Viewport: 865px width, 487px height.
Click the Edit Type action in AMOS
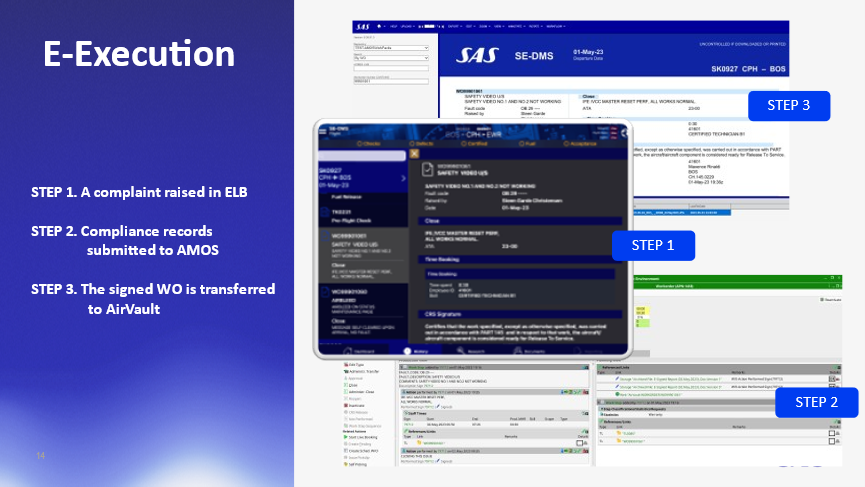tap(354, 365)
